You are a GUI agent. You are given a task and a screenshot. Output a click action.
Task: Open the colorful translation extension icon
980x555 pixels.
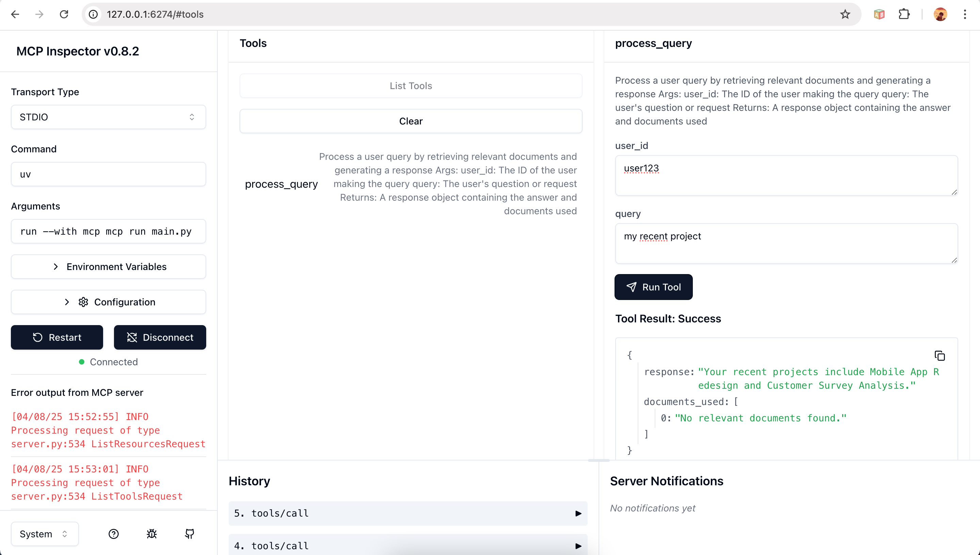879,15
